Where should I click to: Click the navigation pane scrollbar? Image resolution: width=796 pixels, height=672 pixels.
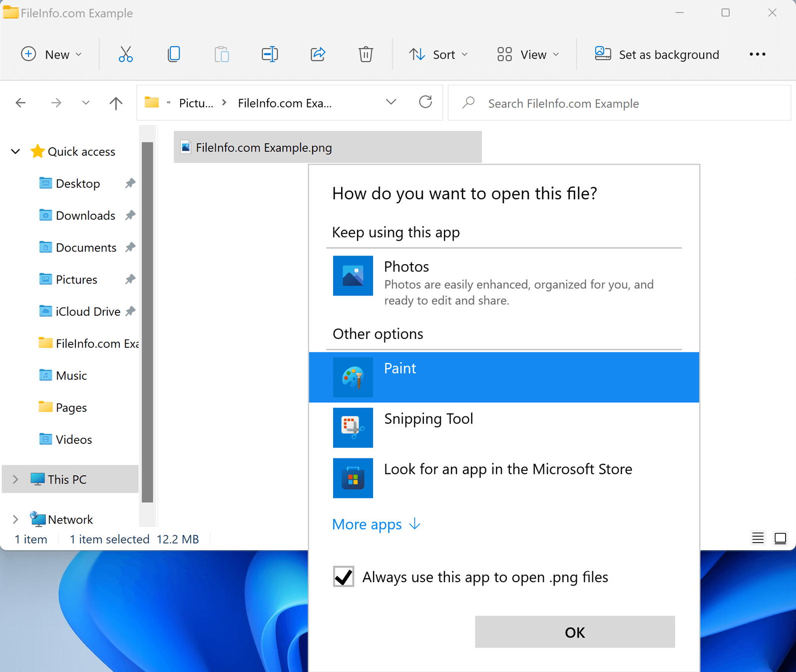[147, 322]
